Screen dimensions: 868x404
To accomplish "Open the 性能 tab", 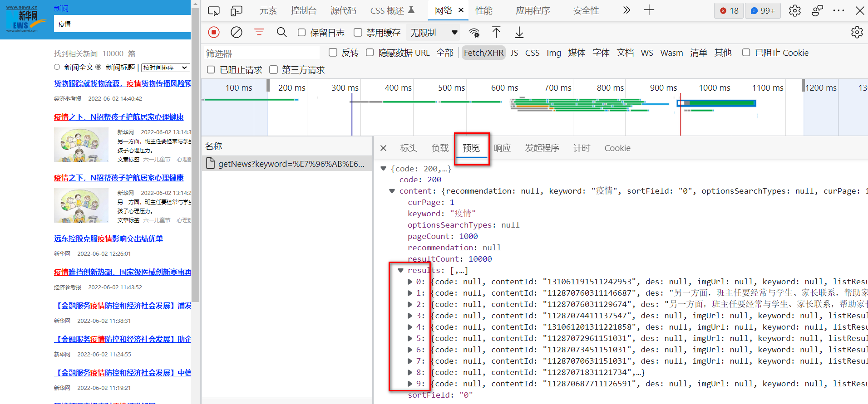I will (484, 10).
